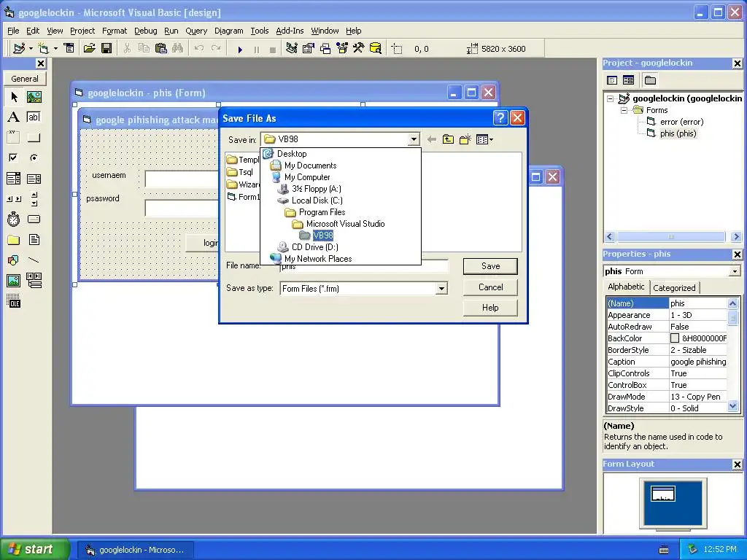The image size is (747, 560).
Task: Open the File menu
Action: click(x=13, y=31)
